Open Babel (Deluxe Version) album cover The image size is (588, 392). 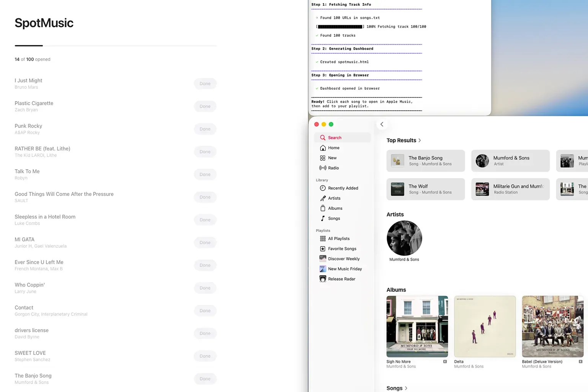click(x=553, y=327)
